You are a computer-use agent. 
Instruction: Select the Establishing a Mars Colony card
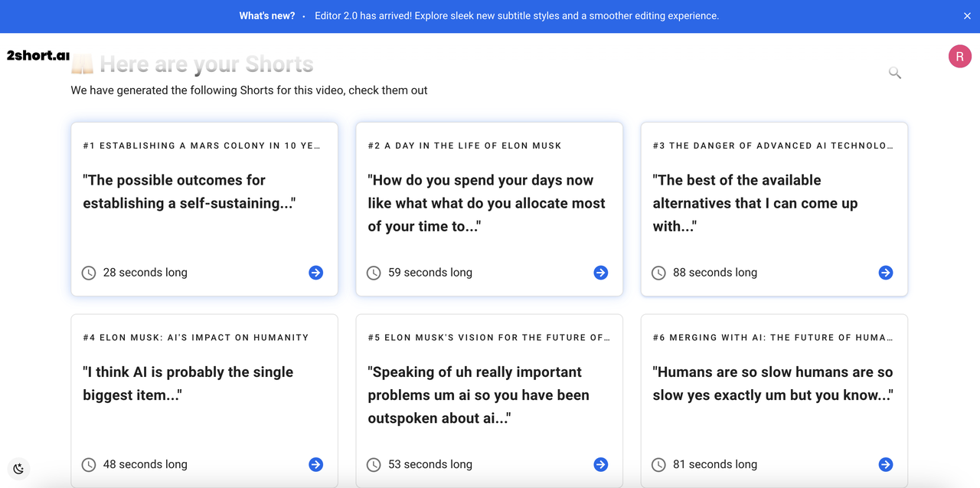[x=204, y=208]
